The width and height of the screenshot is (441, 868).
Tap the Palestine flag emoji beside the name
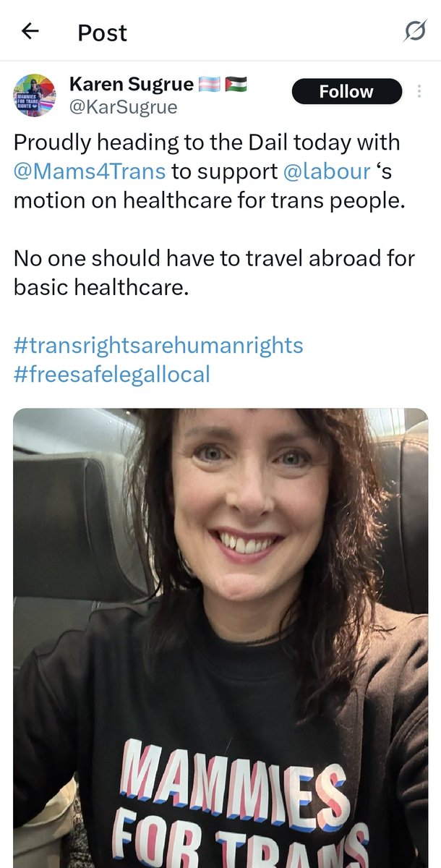(x=236, y=85)
